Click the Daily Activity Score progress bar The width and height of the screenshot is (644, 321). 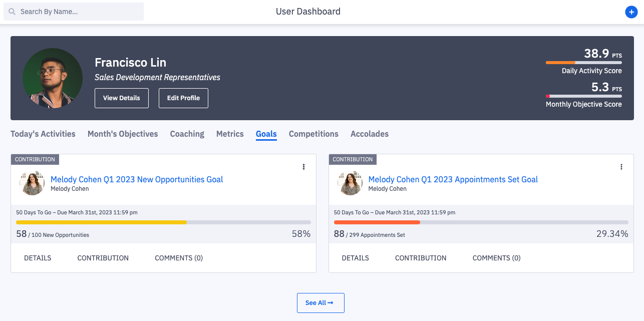(x=584, y=63)
